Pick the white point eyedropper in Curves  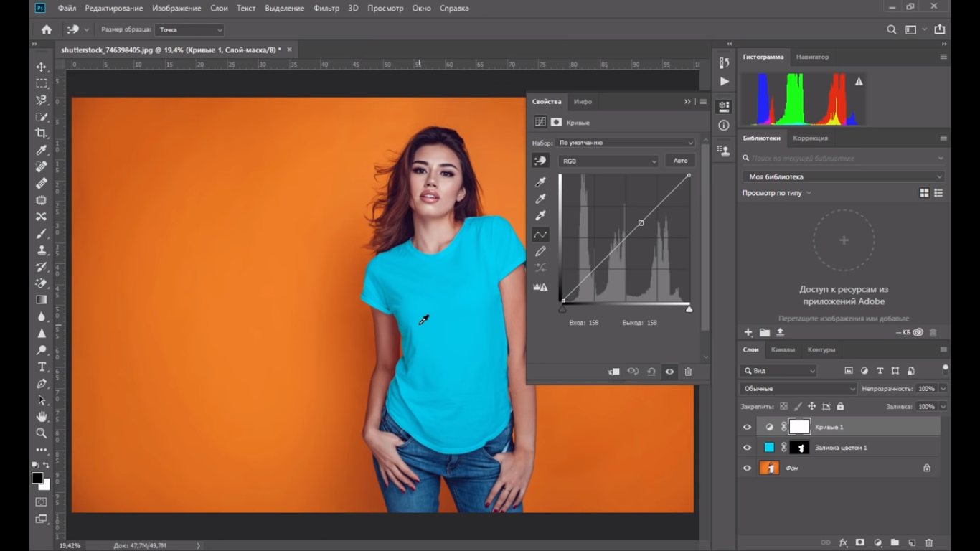tap(541, 215)
